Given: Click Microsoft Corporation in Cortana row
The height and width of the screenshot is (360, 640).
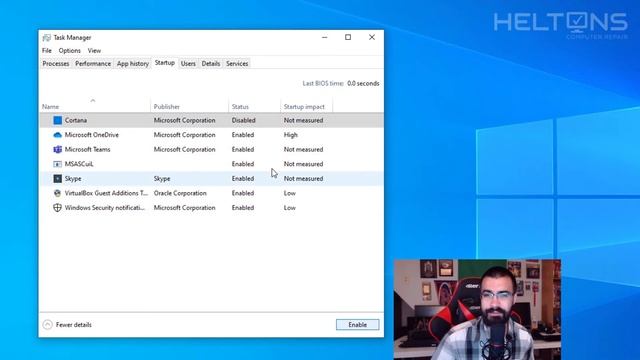Looking at the screenshot, I should pyautogui.click(x=184, y=120).
